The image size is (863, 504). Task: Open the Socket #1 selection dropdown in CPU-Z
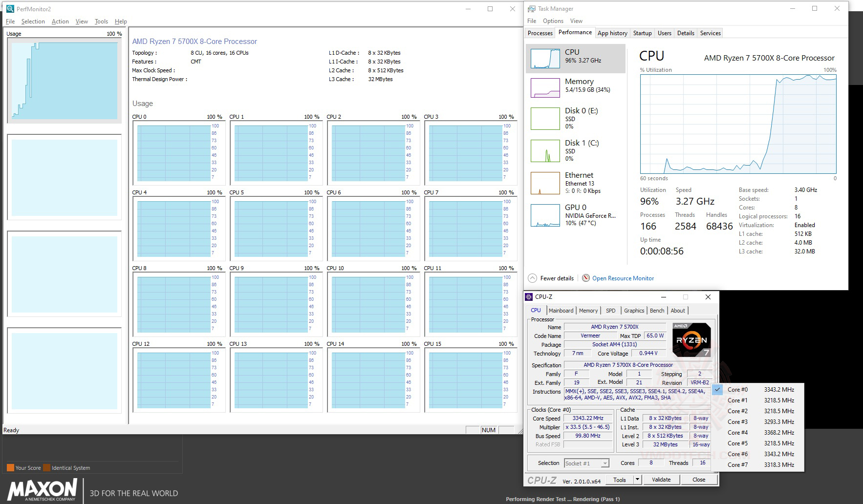click(x=587, y=463)
